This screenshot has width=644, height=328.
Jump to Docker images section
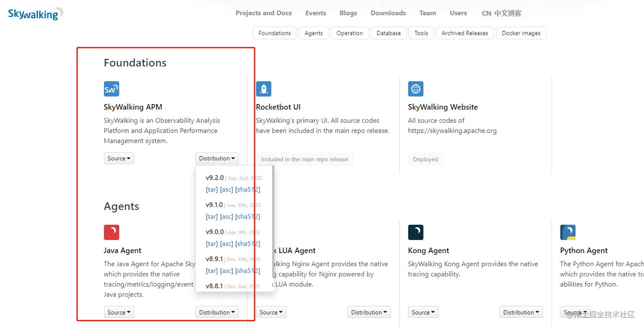pyautogui.click(x=521, y=33)
